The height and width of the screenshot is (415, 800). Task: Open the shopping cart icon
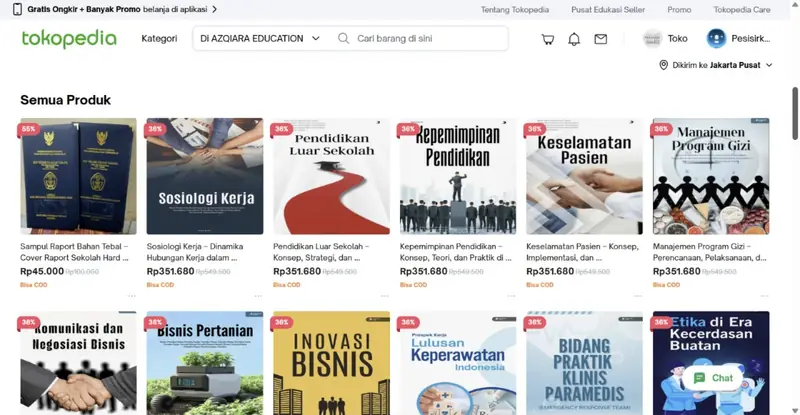tap(548, 39)
